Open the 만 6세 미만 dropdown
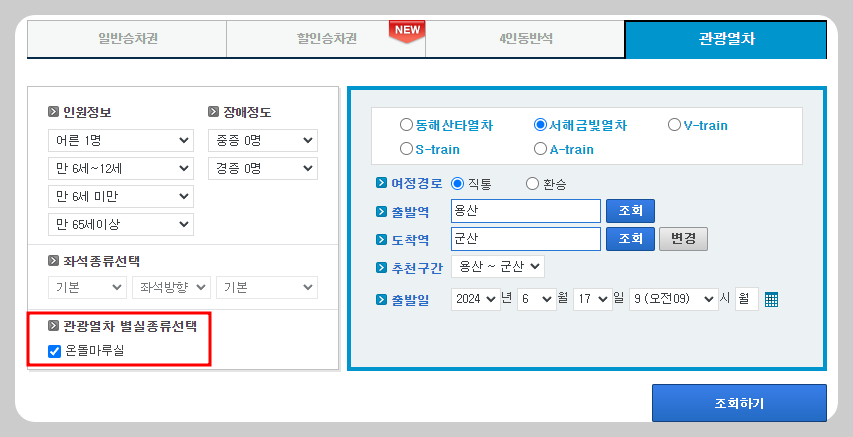The image size is (853, 437). click(121, 196)
